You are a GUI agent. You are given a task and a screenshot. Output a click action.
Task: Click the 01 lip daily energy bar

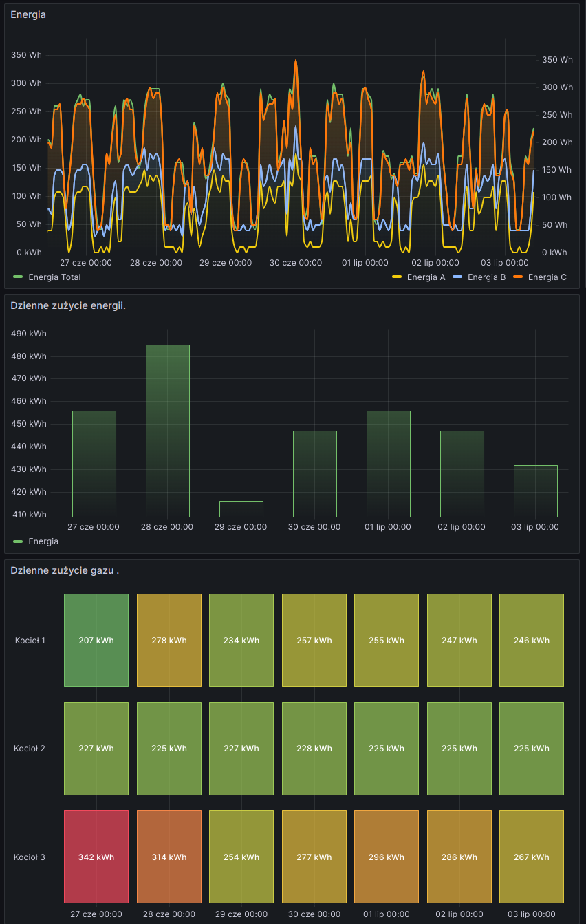tap(388, 463)
